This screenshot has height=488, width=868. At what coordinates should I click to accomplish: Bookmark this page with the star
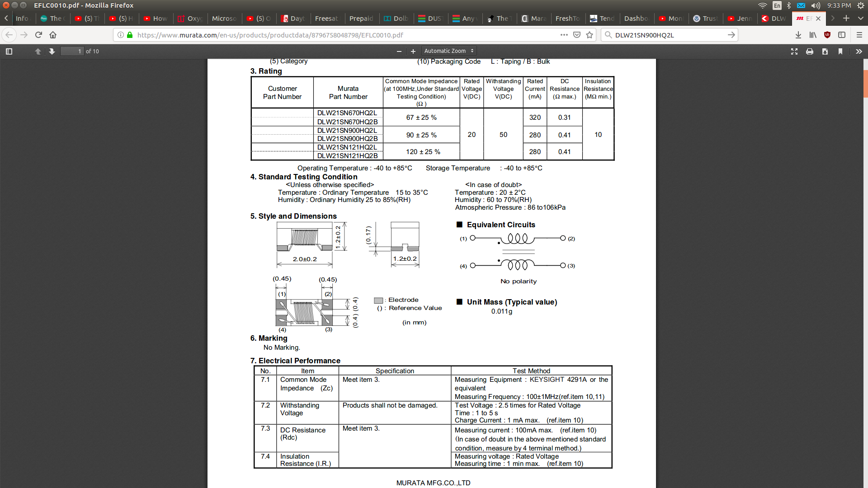590,35
